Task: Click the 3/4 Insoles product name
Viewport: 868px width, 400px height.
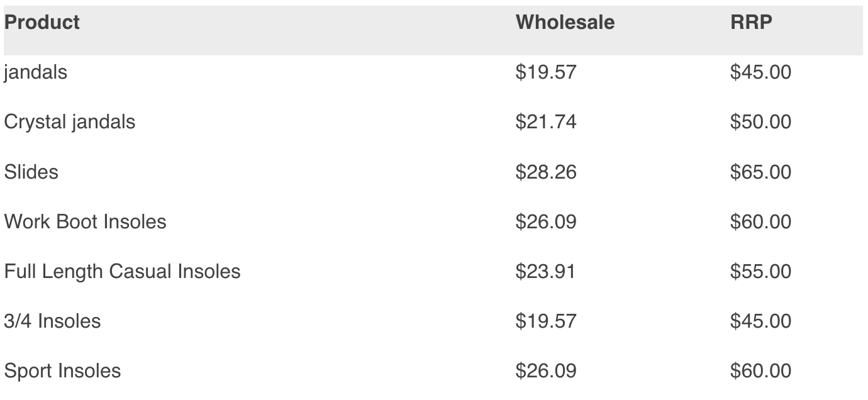Action: 52,321
